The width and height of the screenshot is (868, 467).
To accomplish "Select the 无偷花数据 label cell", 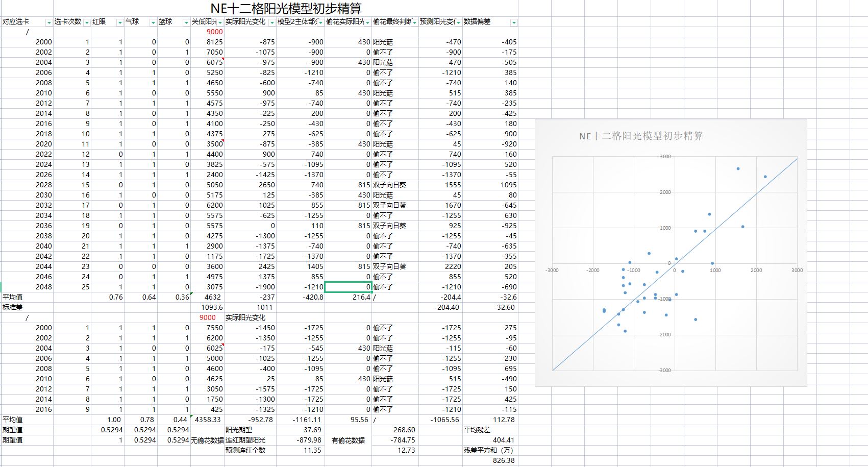I will pos(207,440).
